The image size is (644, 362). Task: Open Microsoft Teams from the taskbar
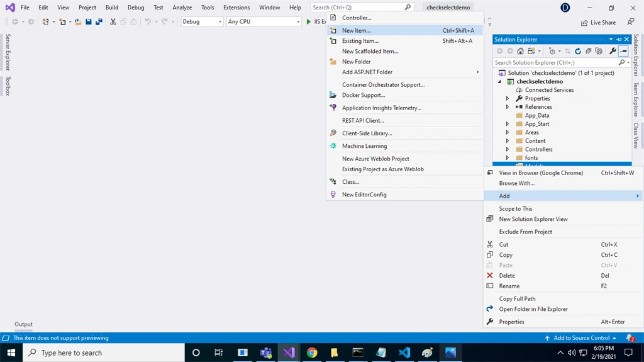click(266, 353)
